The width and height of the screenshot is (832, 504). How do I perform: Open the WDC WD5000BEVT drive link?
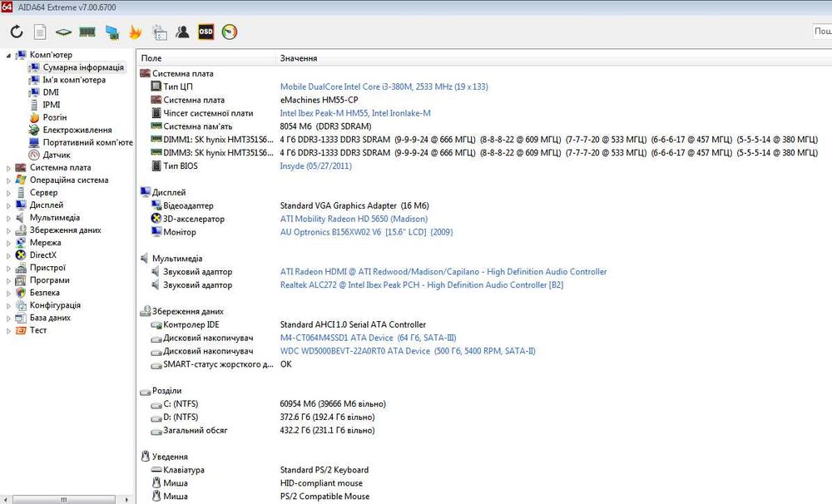[x=408, y=351]
